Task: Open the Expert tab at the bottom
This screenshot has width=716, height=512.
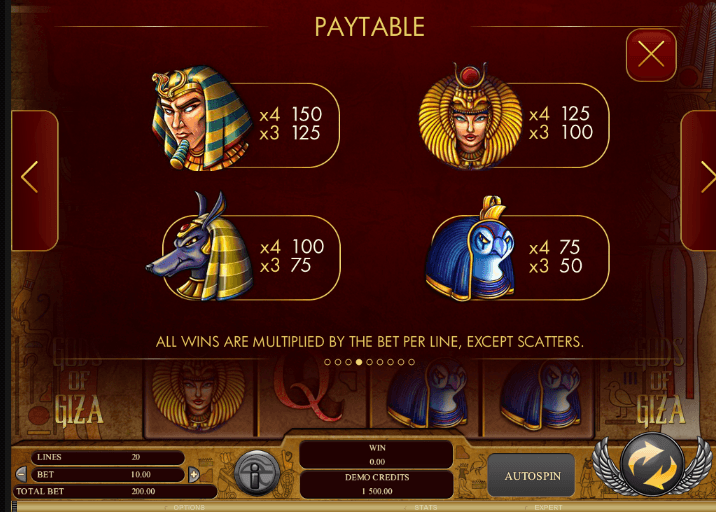Action: click(x=548, y=507)
